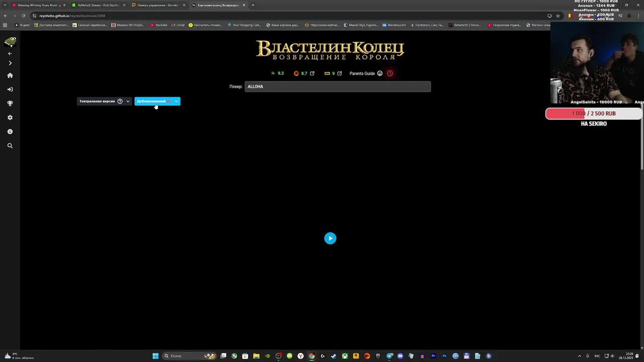This screenshot has height=362, width=644.
Task: Open Discord from the taskbar
Action: point(400,356)
